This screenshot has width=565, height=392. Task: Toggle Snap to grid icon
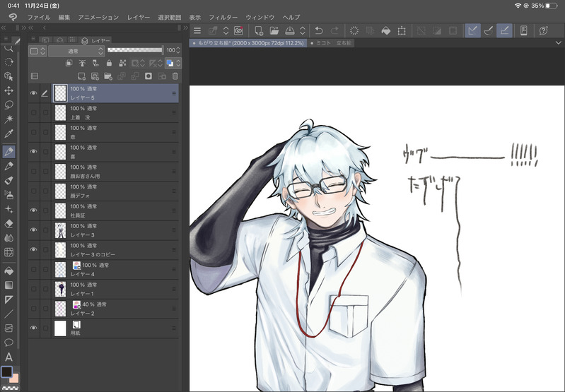[x=504, y=30]
